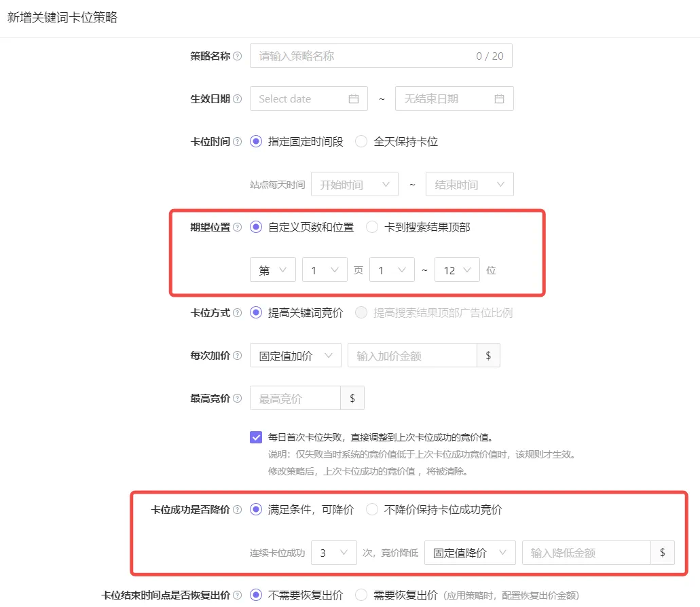Viewport: 700px width, 607px height.
Task: Click help icon next to 期望位置
Action: (238, 227)
